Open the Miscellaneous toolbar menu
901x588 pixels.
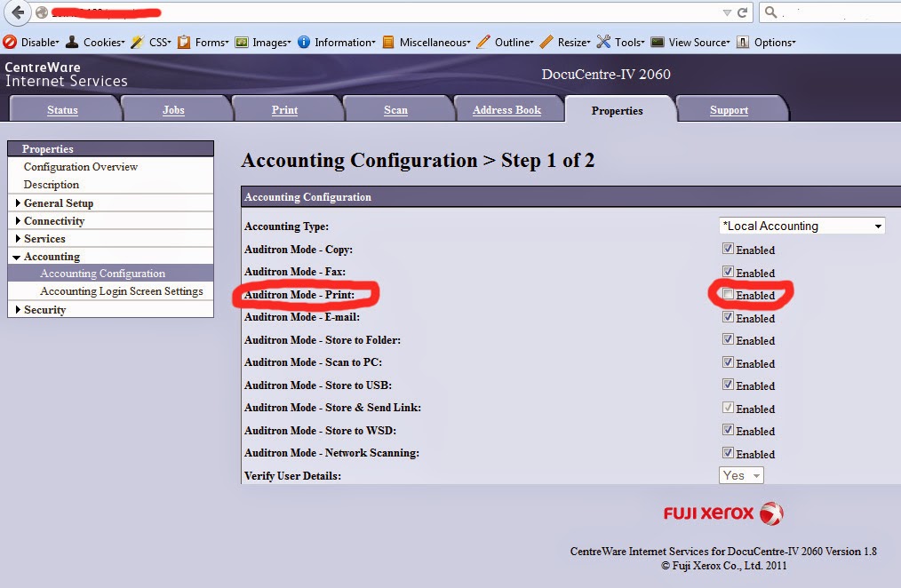(427, 42)
